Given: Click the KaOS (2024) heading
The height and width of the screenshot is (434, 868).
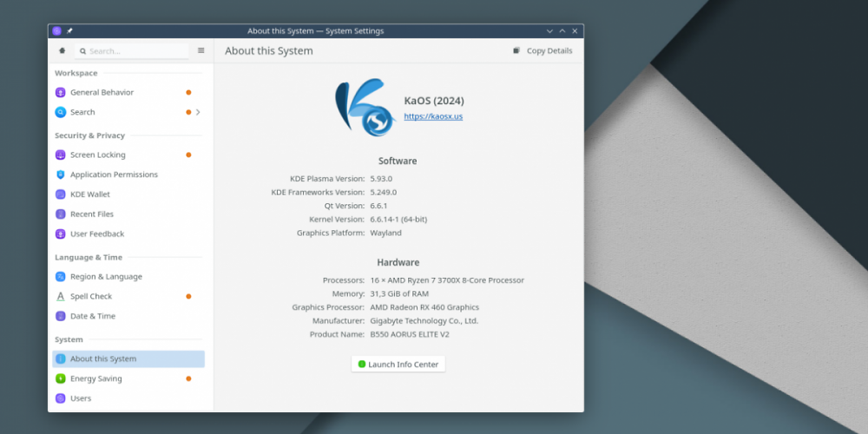Looking at the screenshot, I should coord(434,101).
